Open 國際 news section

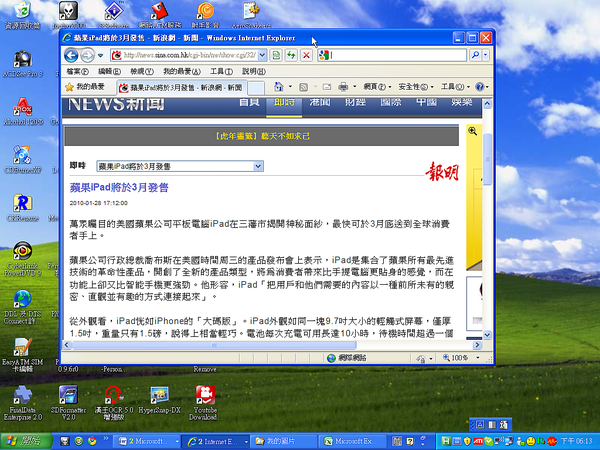coord(391,103)
